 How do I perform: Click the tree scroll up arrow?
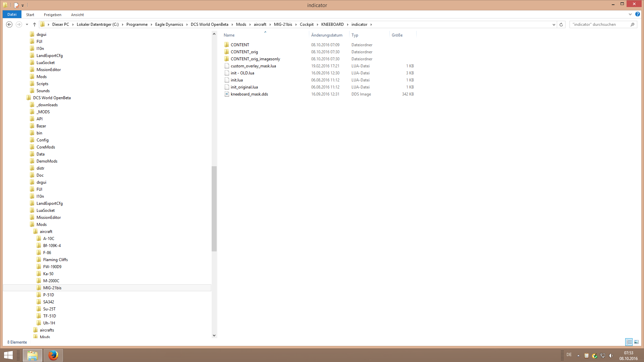click(x=214, y=34)
